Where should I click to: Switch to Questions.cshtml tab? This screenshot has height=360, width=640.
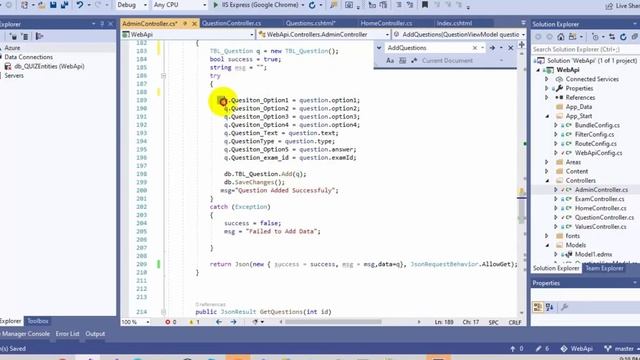(x=310, y=23)
